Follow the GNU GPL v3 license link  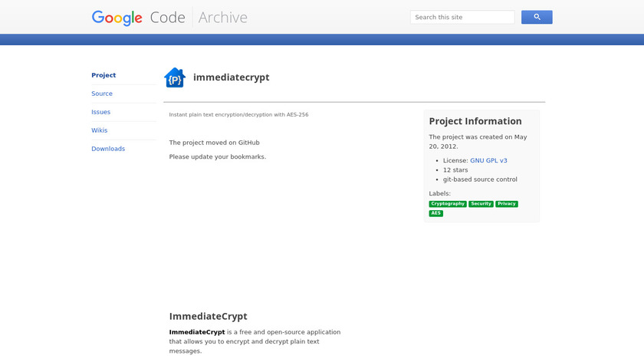(488, 160)
